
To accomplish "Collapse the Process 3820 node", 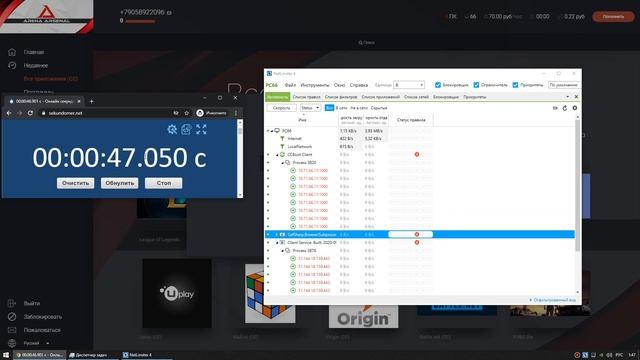I will [282, 162].
